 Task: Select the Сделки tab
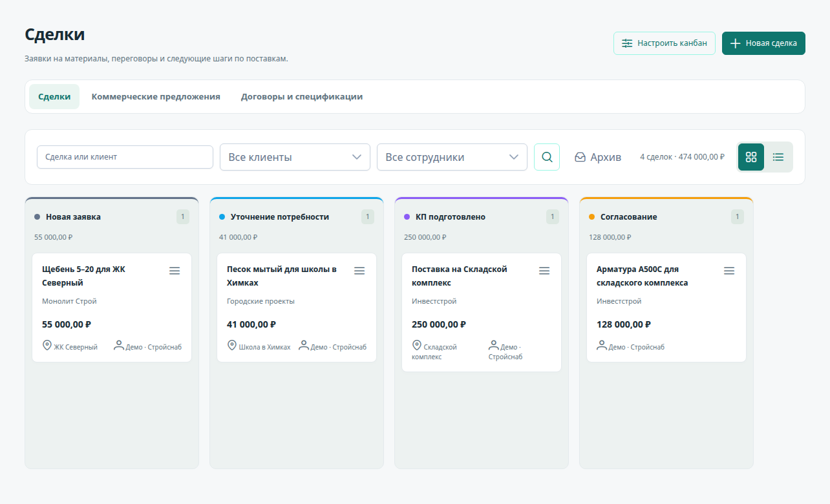[54, 97]
